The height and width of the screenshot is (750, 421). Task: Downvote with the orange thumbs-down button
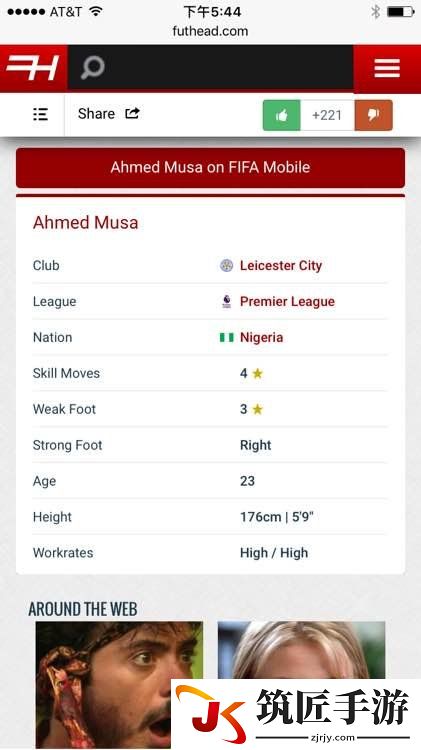(x=374, y=115)
